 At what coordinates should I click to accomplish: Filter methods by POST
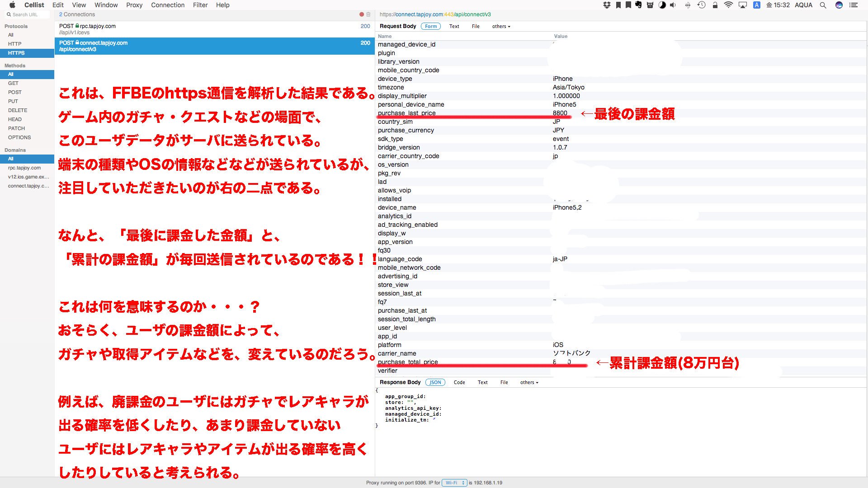click(x=27, y=92)
